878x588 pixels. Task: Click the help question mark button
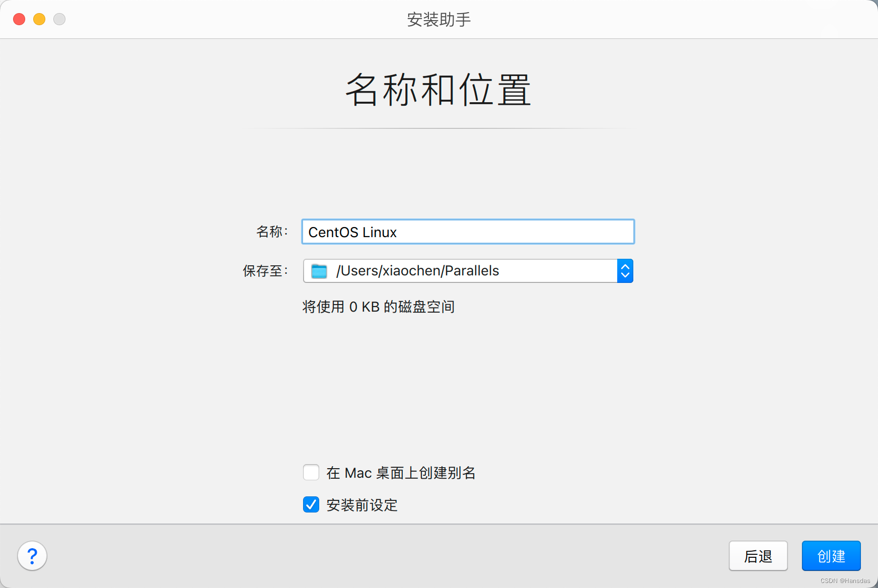(x=32, y=556)
